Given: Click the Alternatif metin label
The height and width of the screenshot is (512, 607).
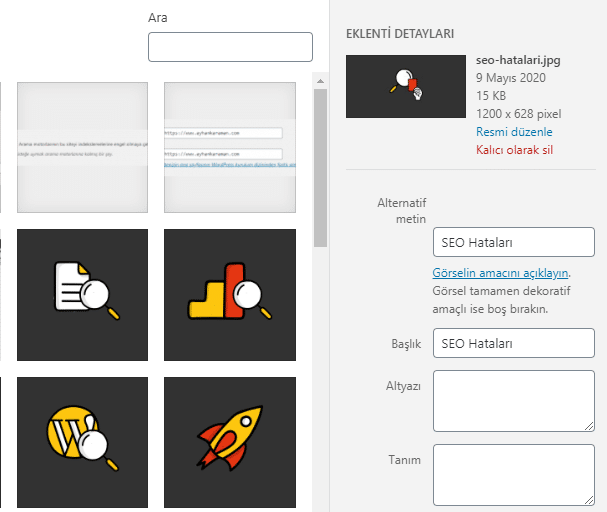Looking at the screenshot, I should click(x=401, y=211).
